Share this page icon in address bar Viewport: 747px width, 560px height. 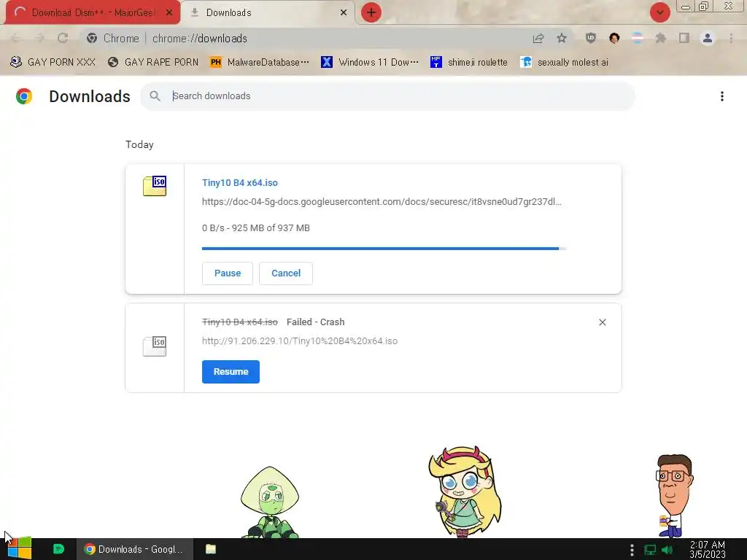click(x=538, y=38)
